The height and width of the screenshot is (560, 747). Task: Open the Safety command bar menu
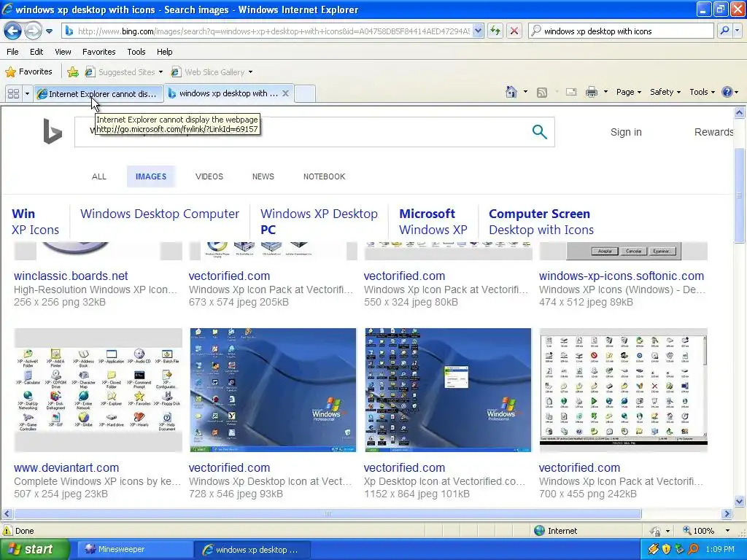click(665, 92)
